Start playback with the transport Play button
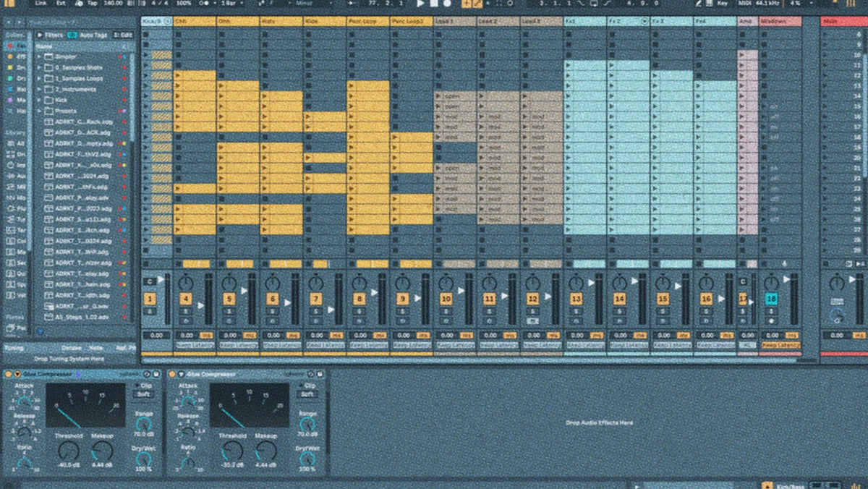 [x=420, y=3]
